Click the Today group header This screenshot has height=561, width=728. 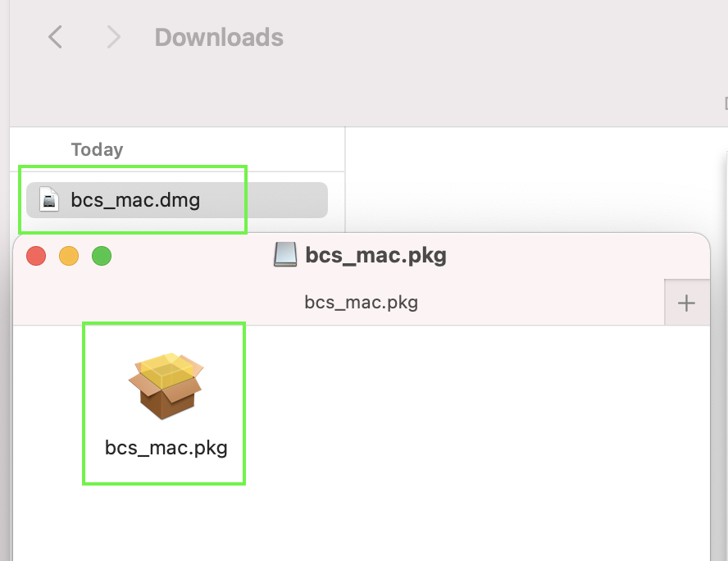click(97, 150)
